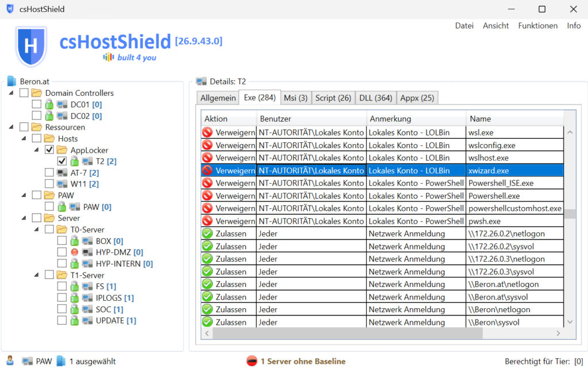Tick the DC01 checkbox
This screenshot has height=369, width=588.
tap(37, 104)
